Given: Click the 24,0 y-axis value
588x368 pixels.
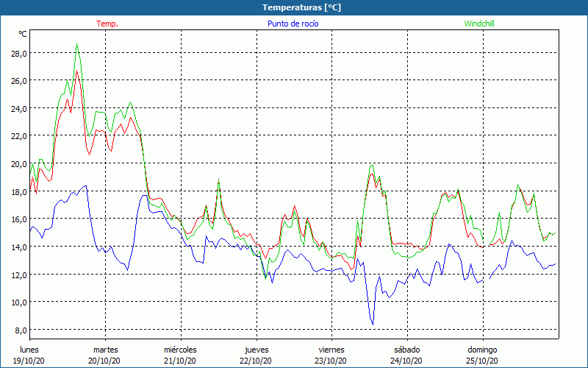Looking at the screenshot, I should tap(19, 108).
